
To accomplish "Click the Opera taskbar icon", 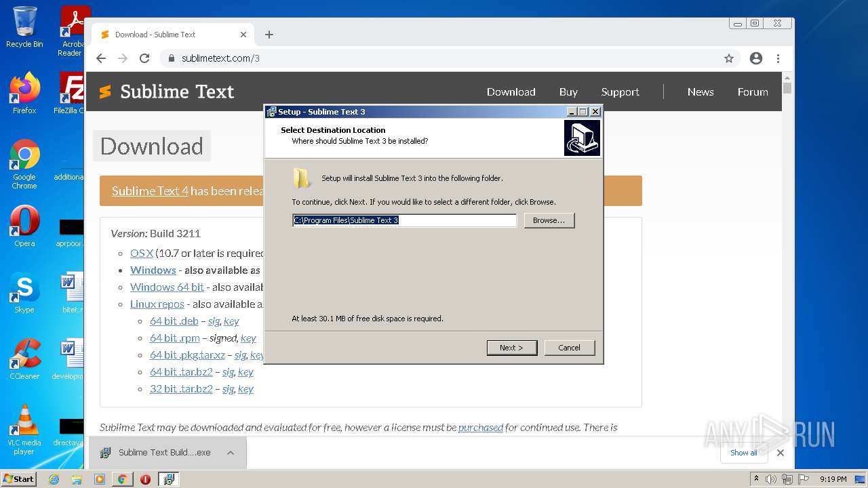I will (145, 479).
